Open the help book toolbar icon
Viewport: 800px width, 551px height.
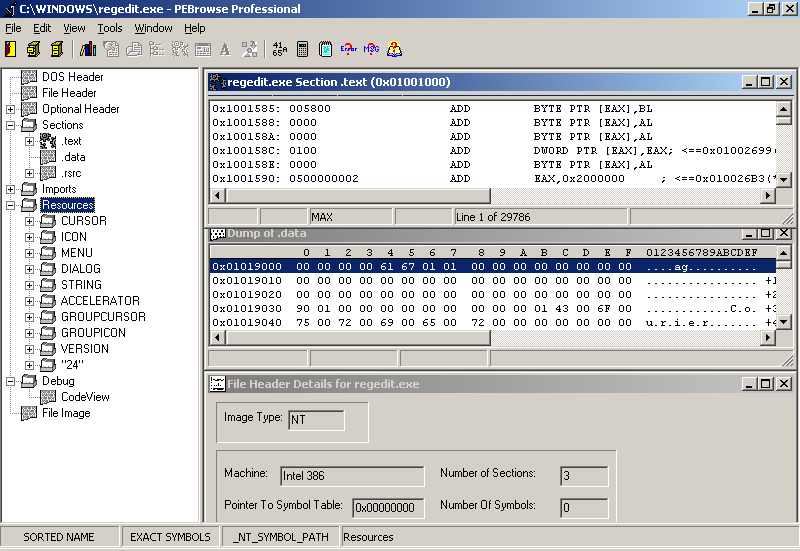pyautogui.click(x=394, y=49)
